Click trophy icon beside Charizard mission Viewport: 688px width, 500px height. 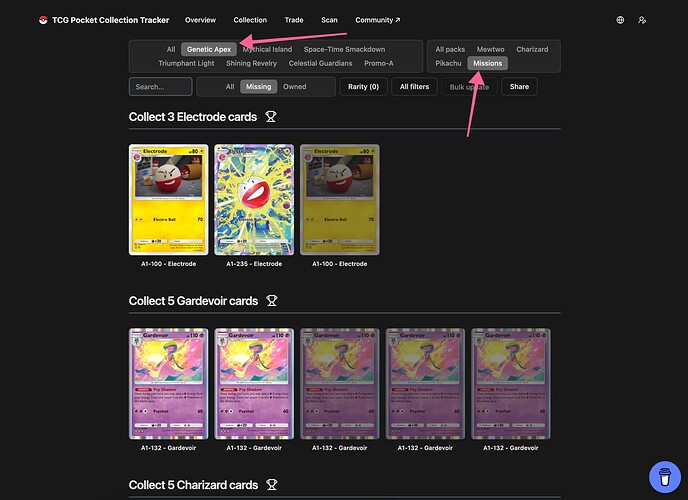point(269,485)
